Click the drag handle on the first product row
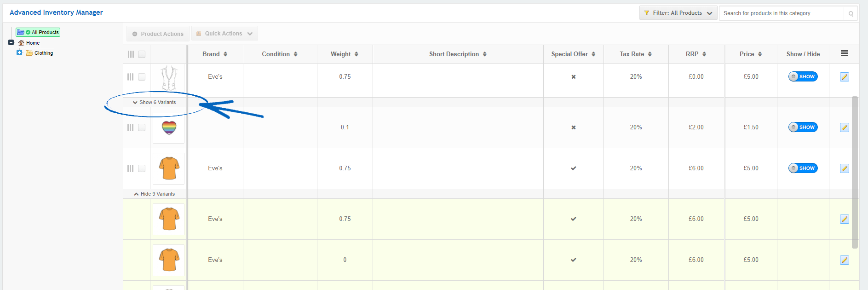The image size is (868, 290). pyautogui.click(x=130, y=77)
